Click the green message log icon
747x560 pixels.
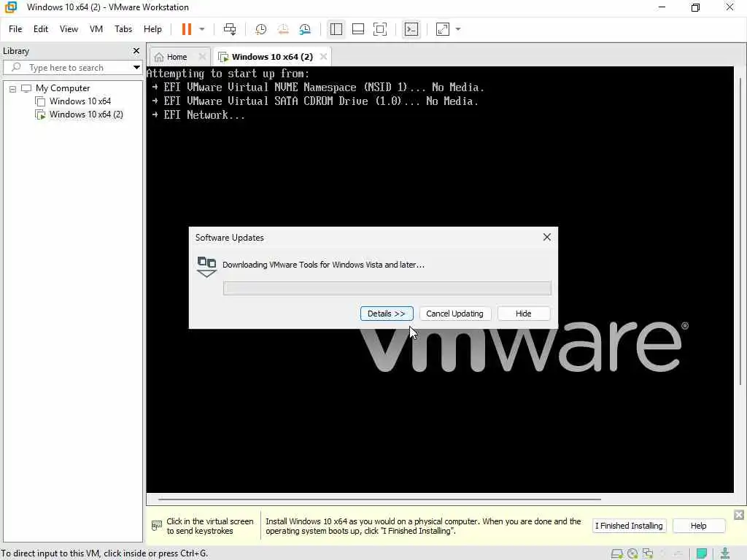click(x=702, y=554)
